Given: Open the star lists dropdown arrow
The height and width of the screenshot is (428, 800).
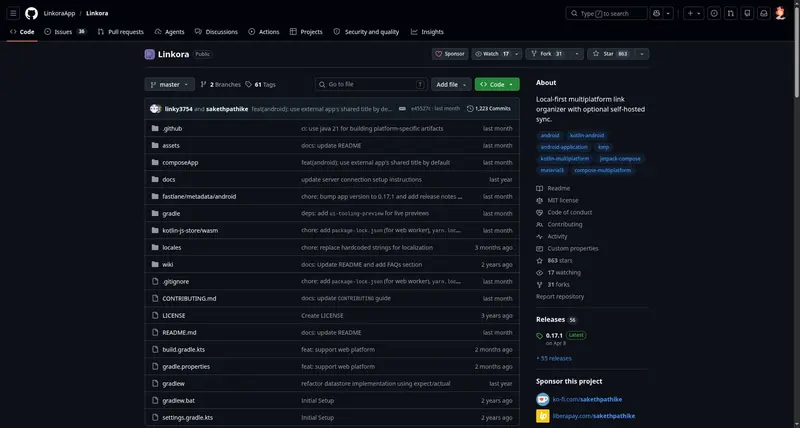Looking at the screenshot, I should coord(642,54).
